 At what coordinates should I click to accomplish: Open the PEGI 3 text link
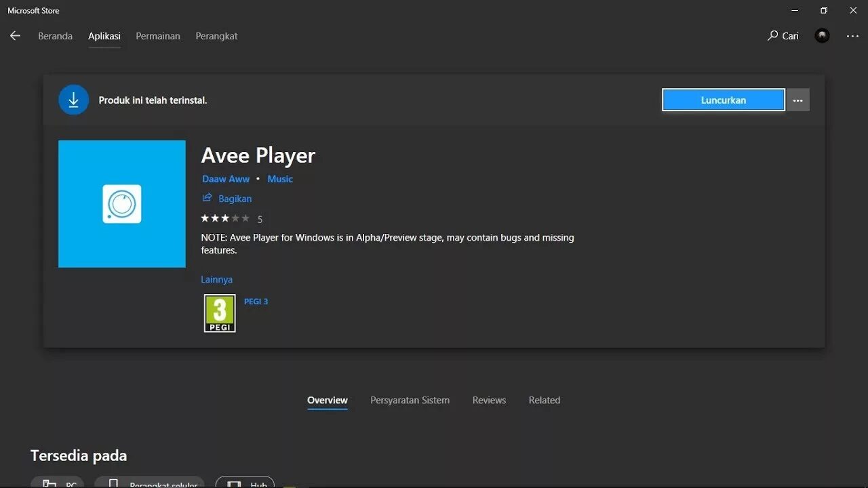click(256, 302)
